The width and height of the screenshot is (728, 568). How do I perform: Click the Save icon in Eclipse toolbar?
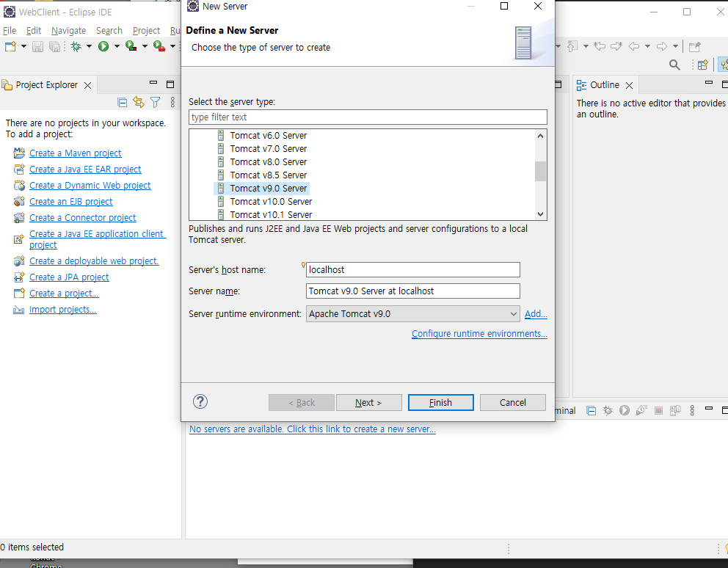point(37,46)
